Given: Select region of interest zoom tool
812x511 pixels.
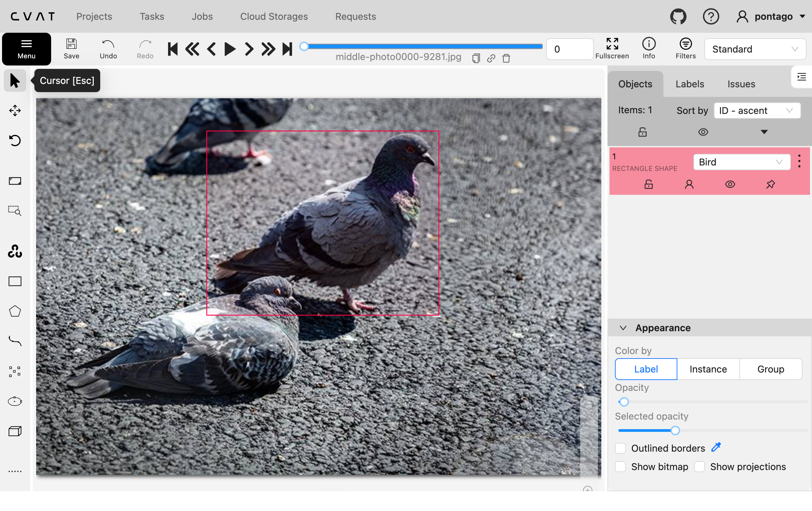Looking at the screenshot, I should (x=15, y=210).
